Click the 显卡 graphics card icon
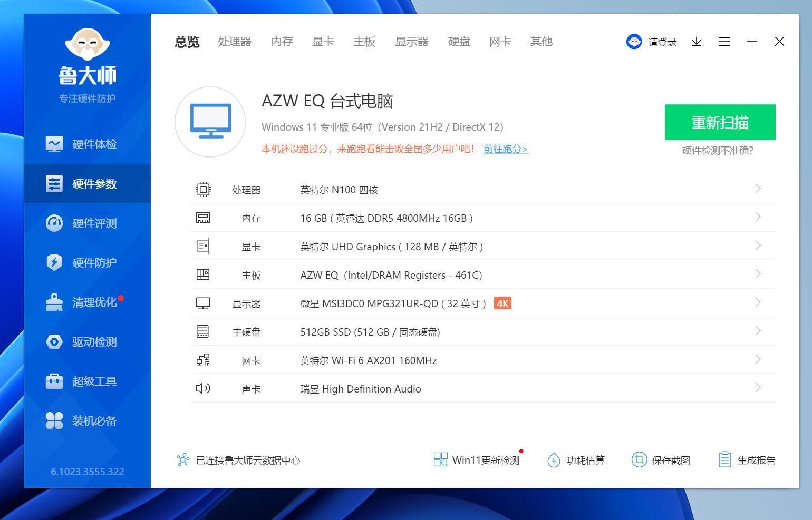The width and height of the screenshot is (812, 520). pos(203,246)
